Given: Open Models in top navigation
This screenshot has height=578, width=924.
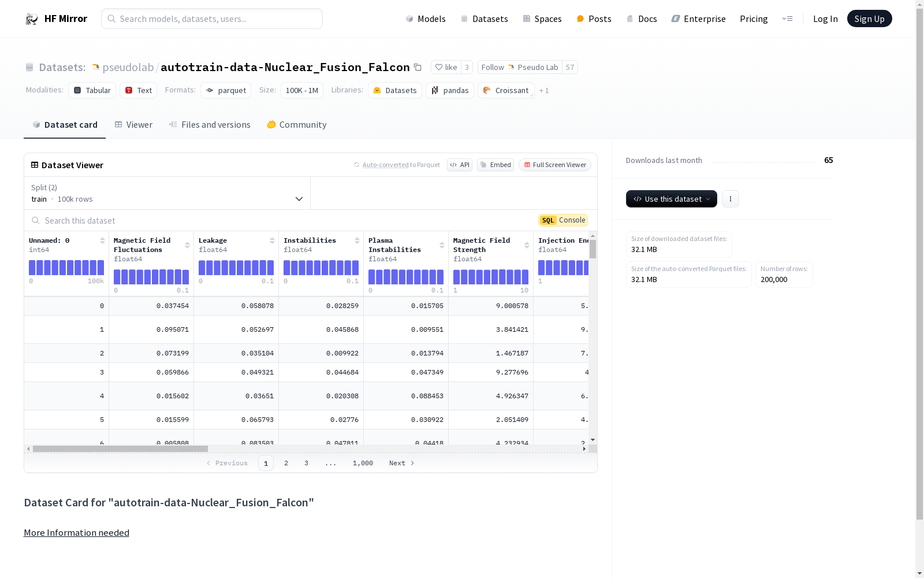Looking at the screenshot, I should [426, 19].
